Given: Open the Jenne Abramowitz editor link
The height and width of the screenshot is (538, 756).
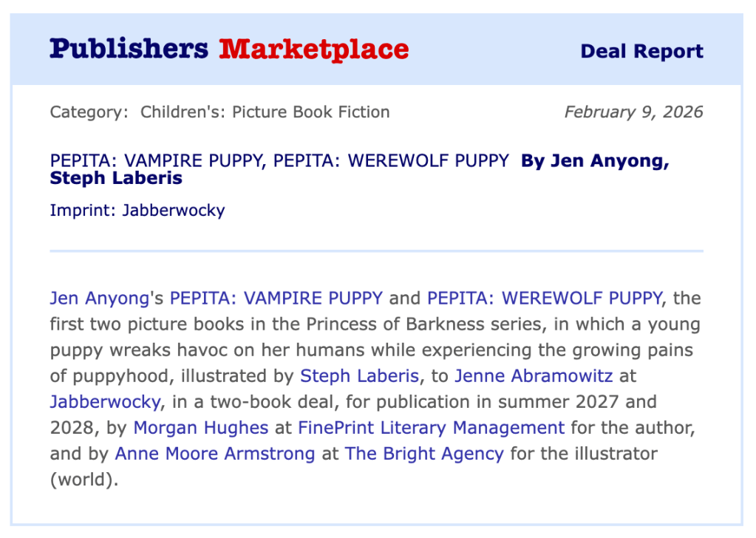Looking at the screenshot, I should (x=534, y=376).
